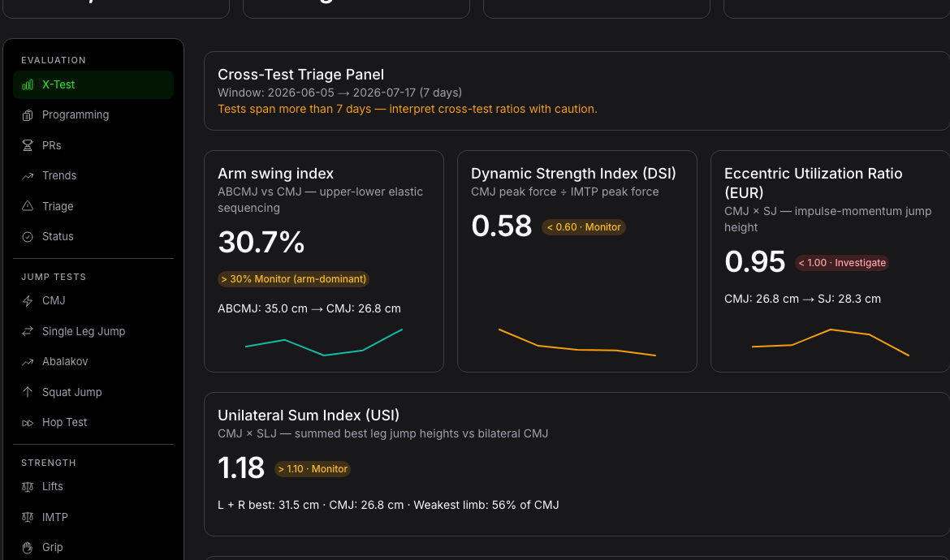This screenshot has width=950, height=560.
Task: Go to the Programming section
Action: pos(93,115)
